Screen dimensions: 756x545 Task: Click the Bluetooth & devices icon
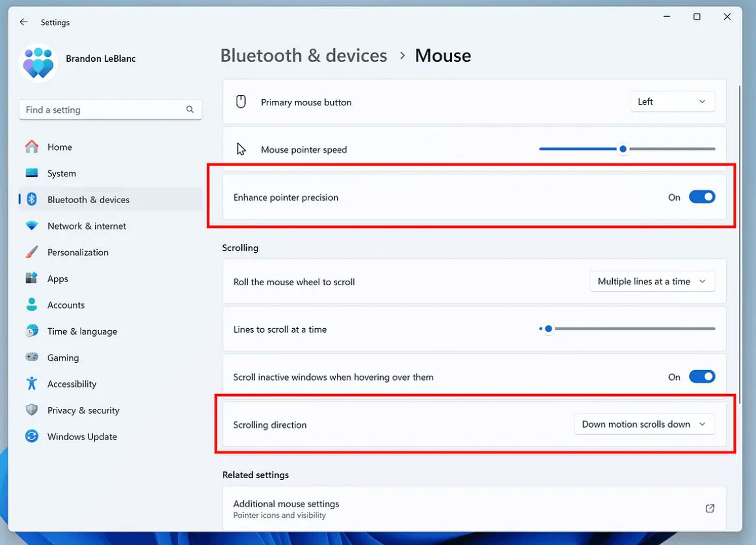point(32,199)
